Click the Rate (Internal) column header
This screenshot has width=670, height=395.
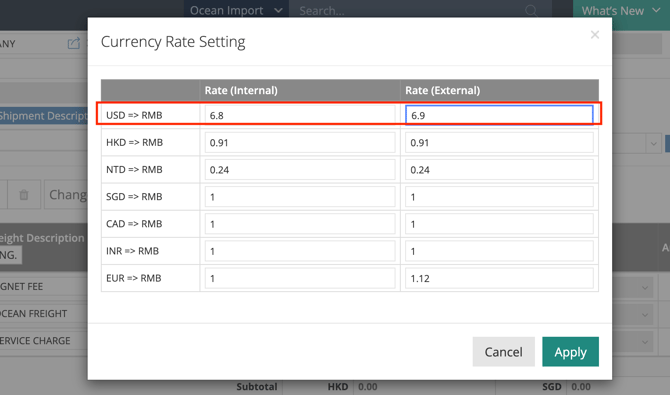click(x=241, y=90)
